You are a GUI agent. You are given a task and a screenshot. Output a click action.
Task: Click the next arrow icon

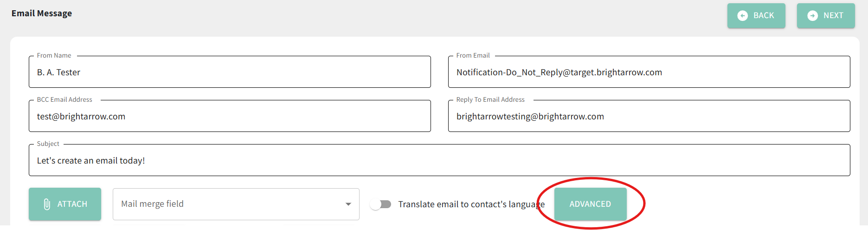813,15
